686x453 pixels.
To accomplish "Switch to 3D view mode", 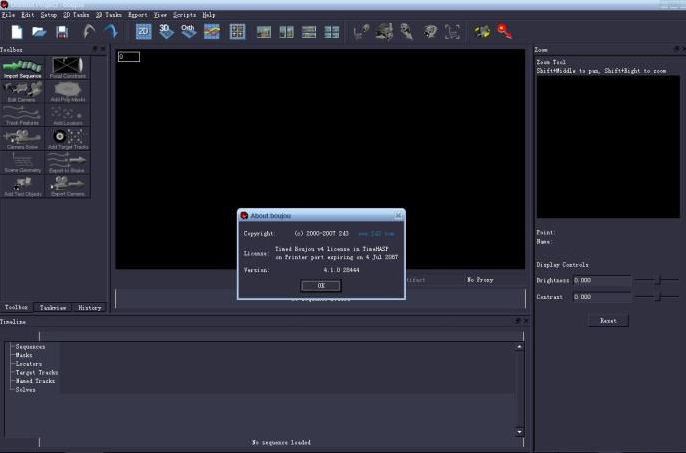I will [x=165, y=32].
